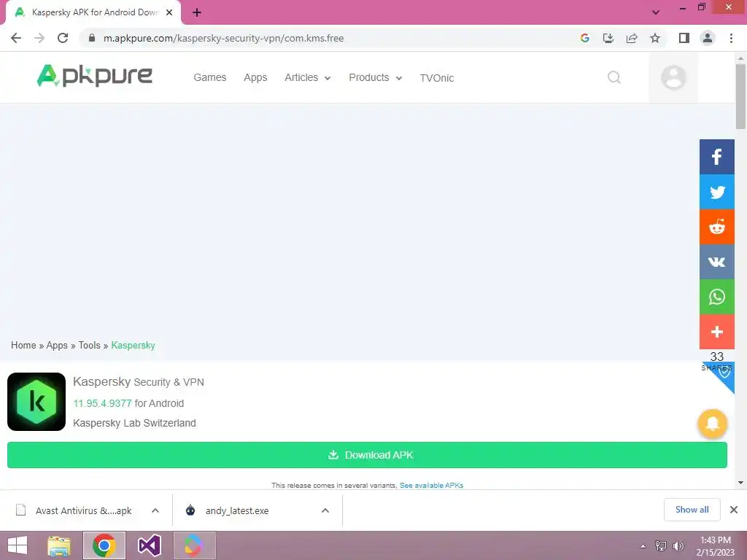Click Show all downloads button
Image resolution: width=747 pixels, height=560 pixels.
692,510
